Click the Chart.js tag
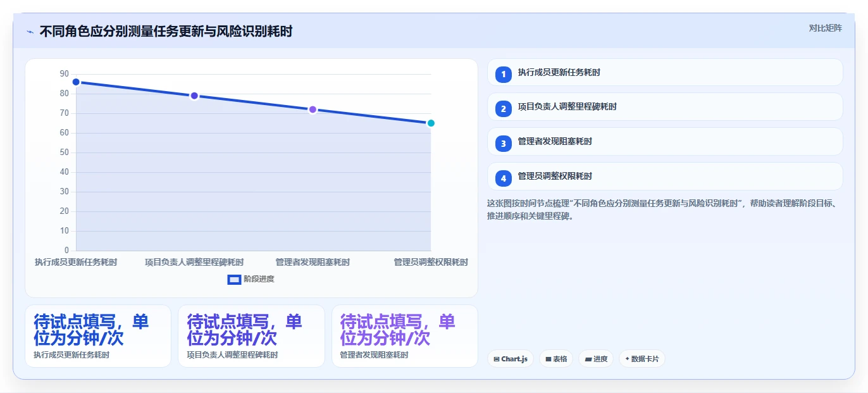This screenshot has height=393, width=868. tap(511, 359)
